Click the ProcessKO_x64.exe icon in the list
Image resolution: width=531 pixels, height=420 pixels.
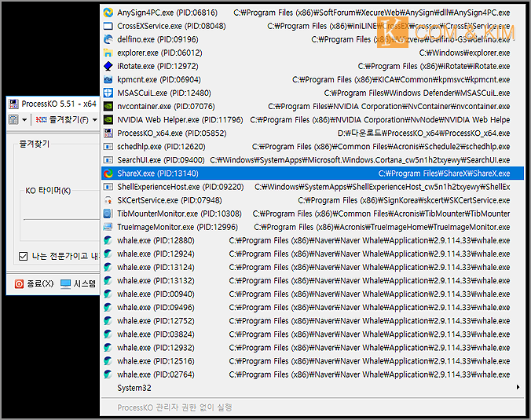[108, 133]
